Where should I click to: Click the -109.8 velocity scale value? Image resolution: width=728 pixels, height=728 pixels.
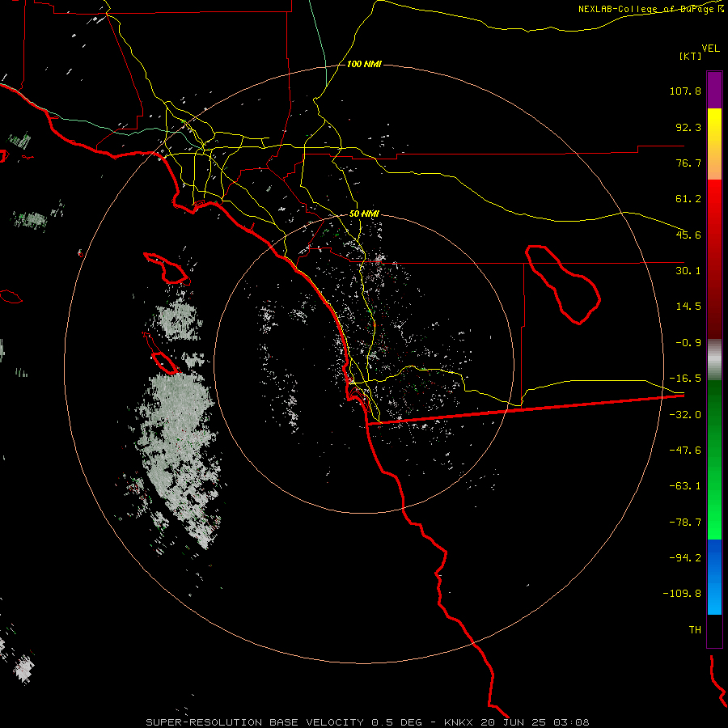click(x=683, y=594)
